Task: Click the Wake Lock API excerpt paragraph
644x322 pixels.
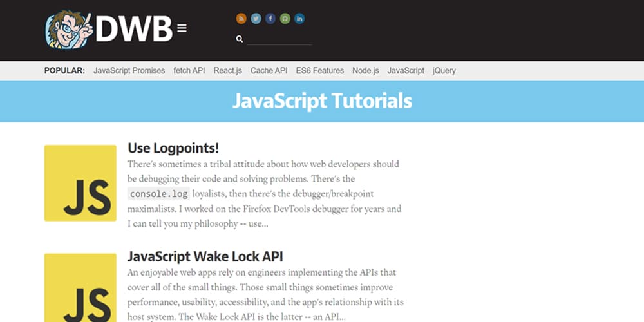Action: 265,294
